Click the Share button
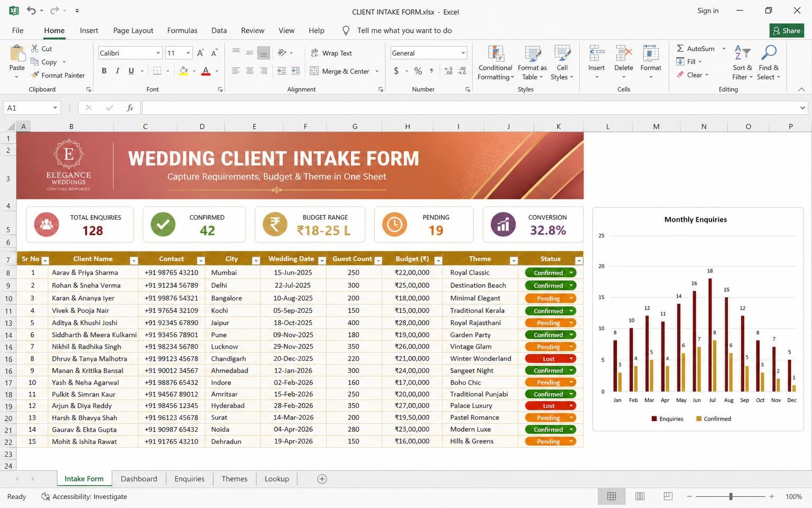Screen dimensions: 812x508 787,31
